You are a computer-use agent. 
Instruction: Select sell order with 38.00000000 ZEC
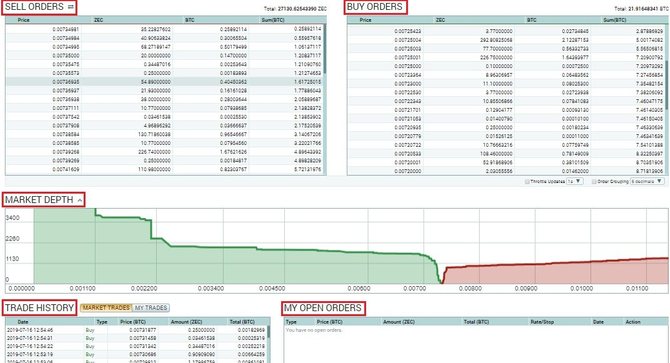(x=165, y=99)
